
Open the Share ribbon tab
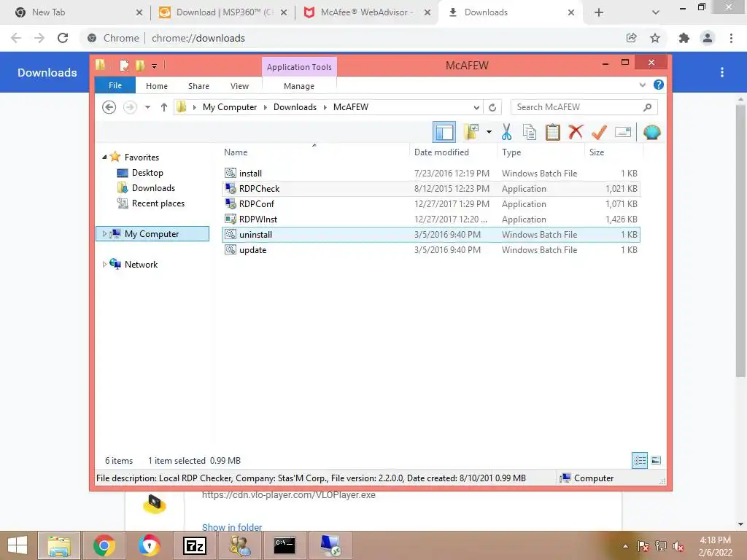[x=198, y=86]
